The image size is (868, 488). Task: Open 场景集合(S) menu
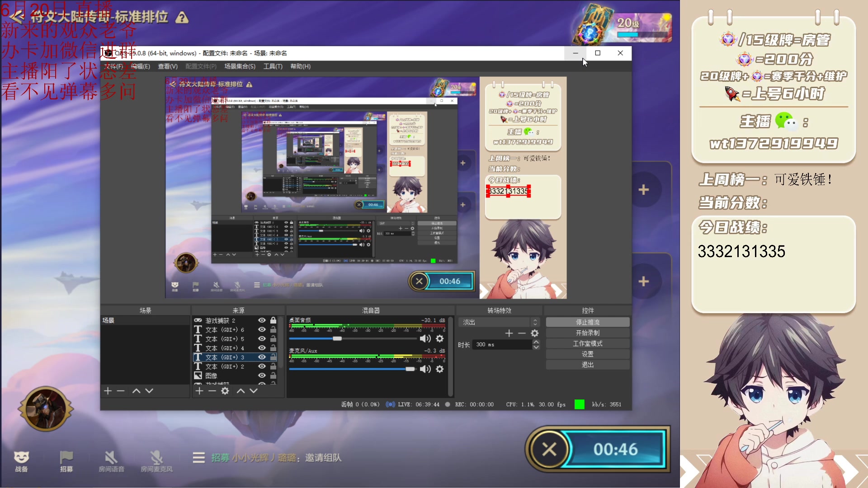pyautogui.click(x=240, y=66)
